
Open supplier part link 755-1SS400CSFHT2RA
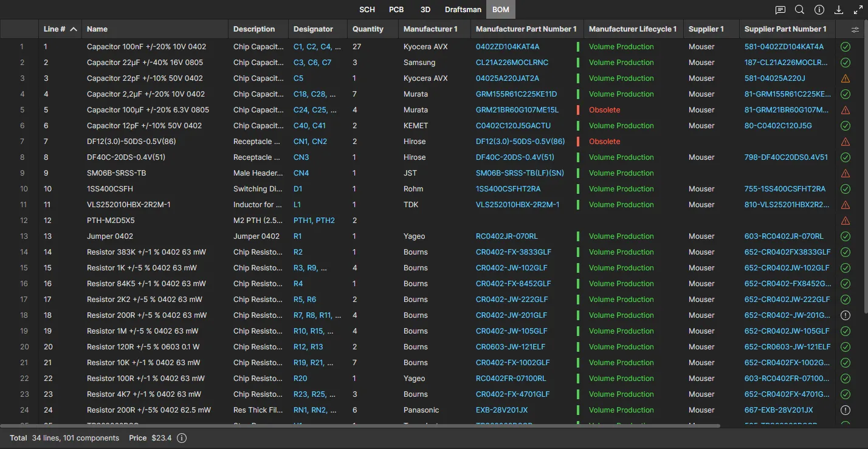click(785, 189)
